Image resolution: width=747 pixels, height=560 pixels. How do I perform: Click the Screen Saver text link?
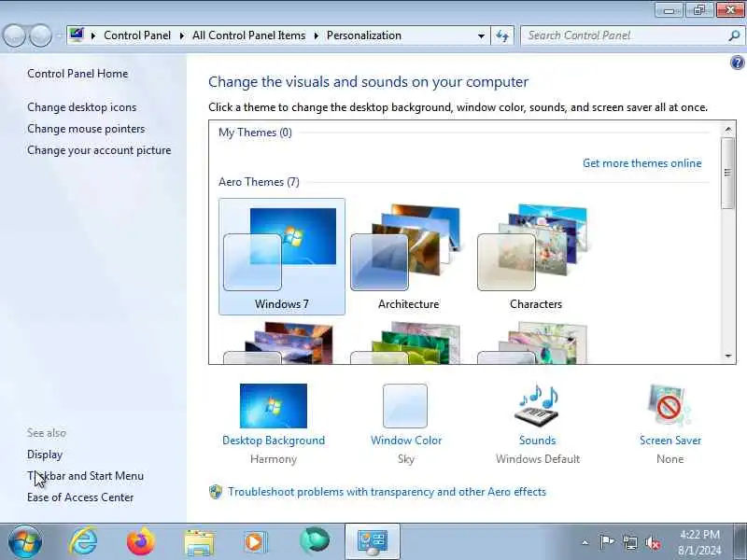(x=670, y=441)
